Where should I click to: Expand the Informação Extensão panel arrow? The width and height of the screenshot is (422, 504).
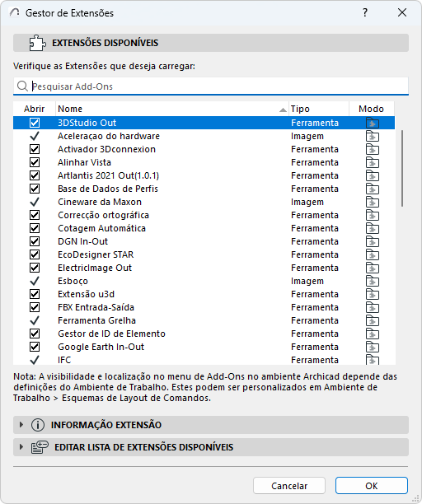(x=21, y=425)
